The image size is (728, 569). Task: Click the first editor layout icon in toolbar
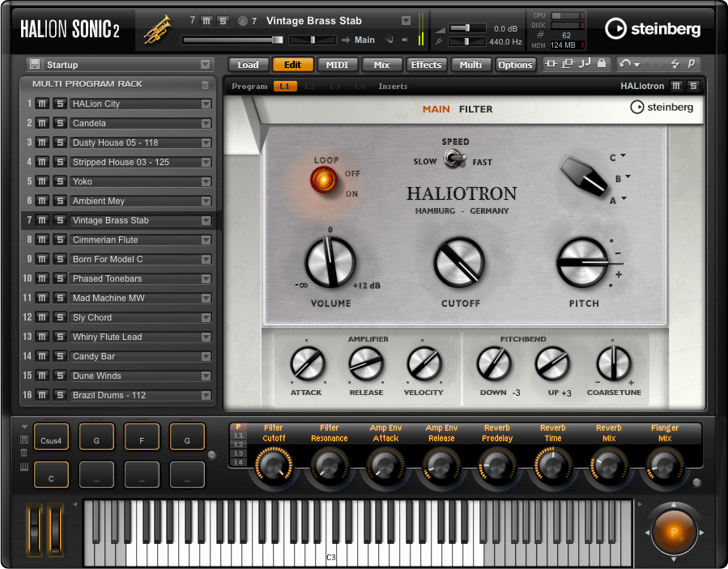[x=551, y=64]
